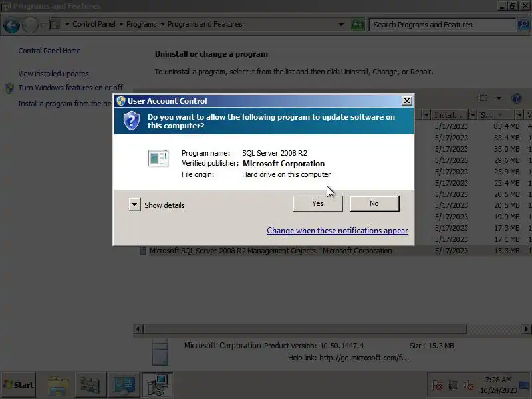Click the SQL Server program icon in dialog
Viewport: 532px width, 399px height.
click(x=158, y=158)
